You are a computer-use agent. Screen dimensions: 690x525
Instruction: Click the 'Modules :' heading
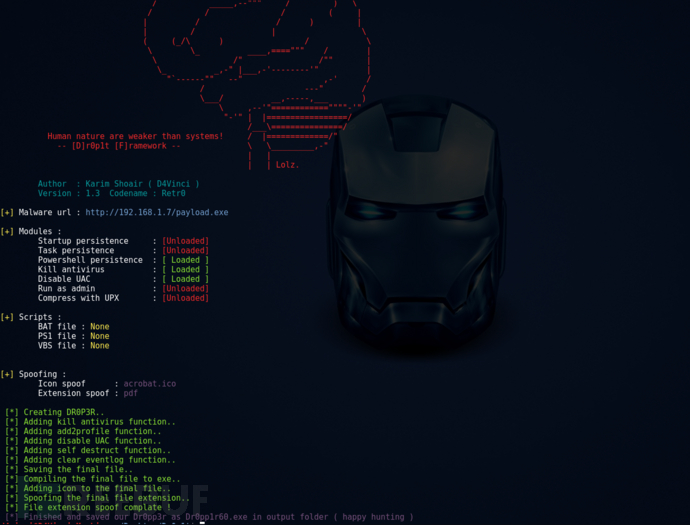[40, 231]
